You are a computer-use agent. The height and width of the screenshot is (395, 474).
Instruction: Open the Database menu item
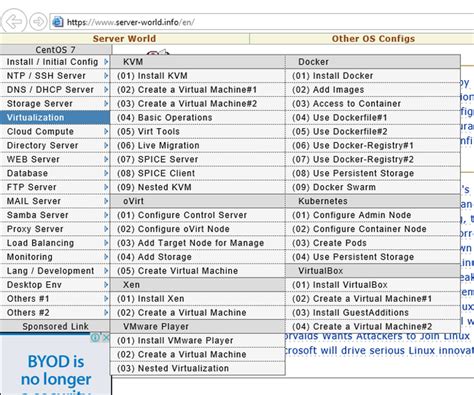click(x=55, y=173)
